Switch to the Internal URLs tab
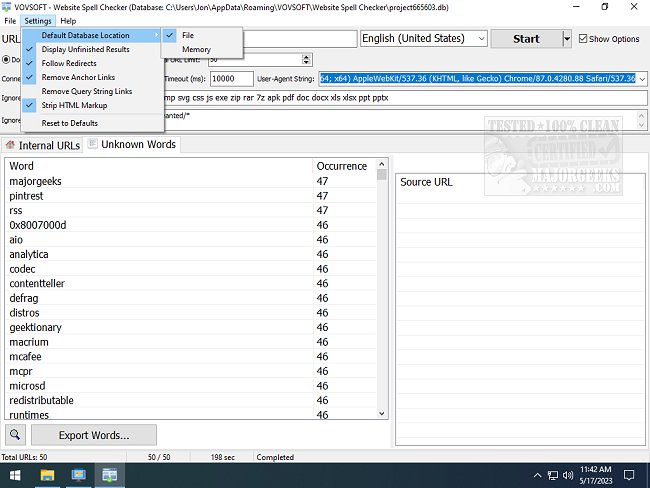 coord(42,145)
